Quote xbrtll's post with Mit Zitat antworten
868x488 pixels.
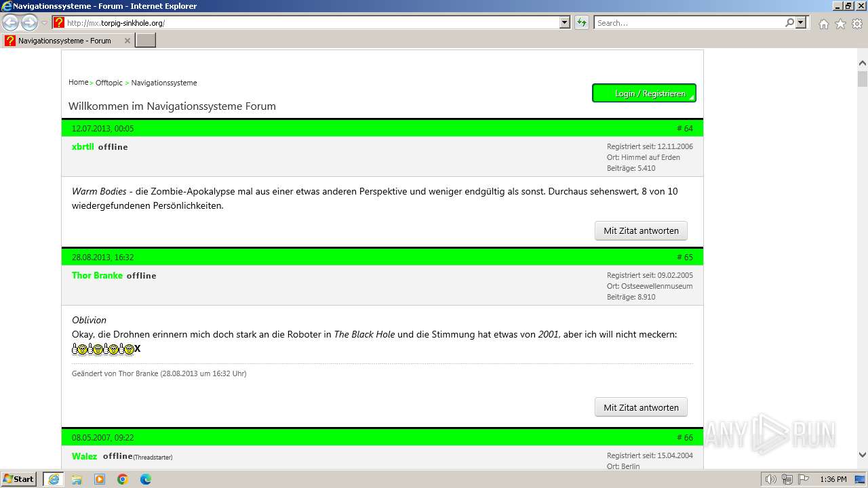641,230
